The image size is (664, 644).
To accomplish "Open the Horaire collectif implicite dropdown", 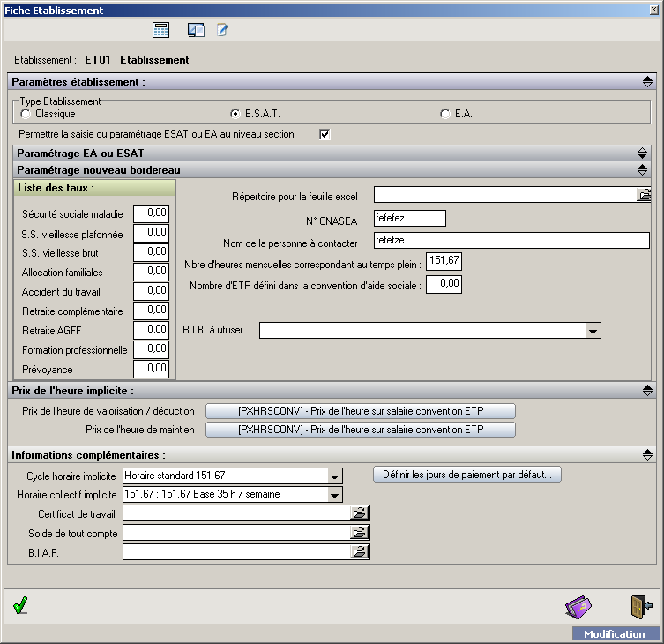I will 334,495.
